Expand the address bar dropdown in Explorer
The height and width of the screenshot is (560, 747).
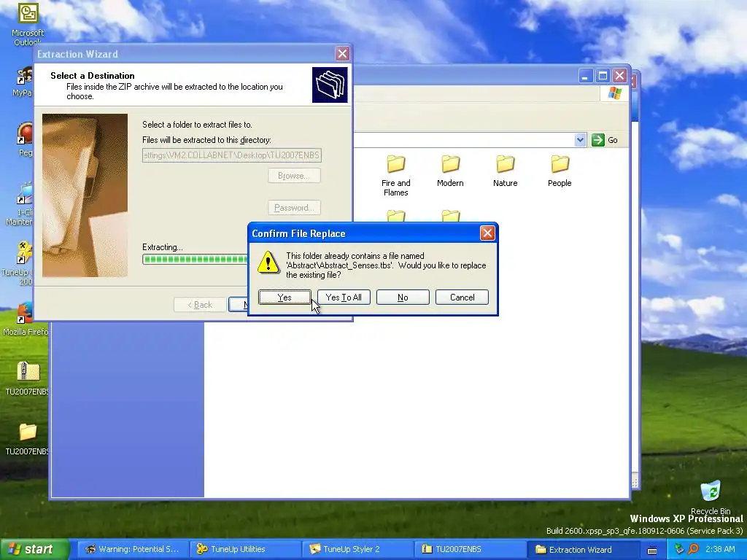[580, 140]
